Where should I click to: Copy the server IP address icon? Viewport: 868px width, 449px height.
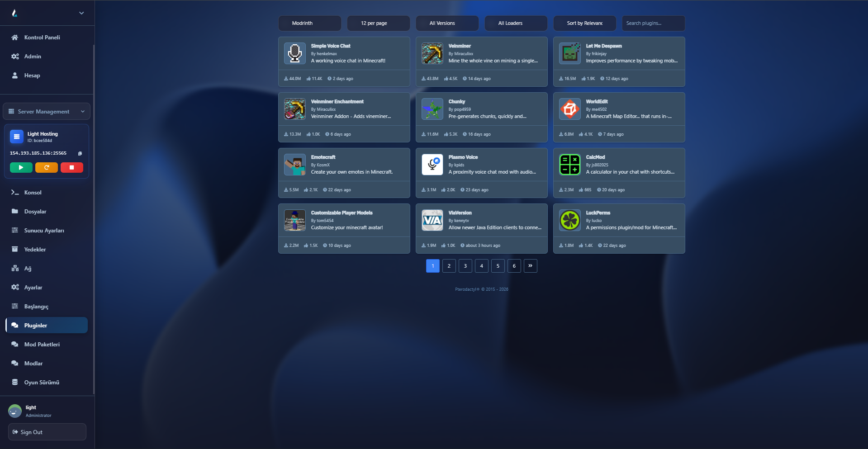pyautogui.click(x=80, y=153)
